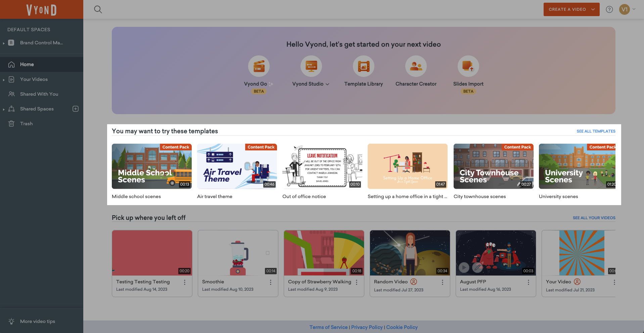Expand the Shared Spaces tree arrow

pyautogui.click(x=4, y=109)
